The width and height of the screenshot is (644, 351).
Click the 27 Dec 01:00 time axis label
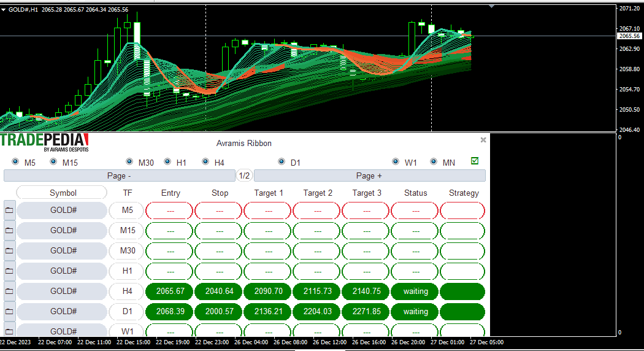click(447, 342)
